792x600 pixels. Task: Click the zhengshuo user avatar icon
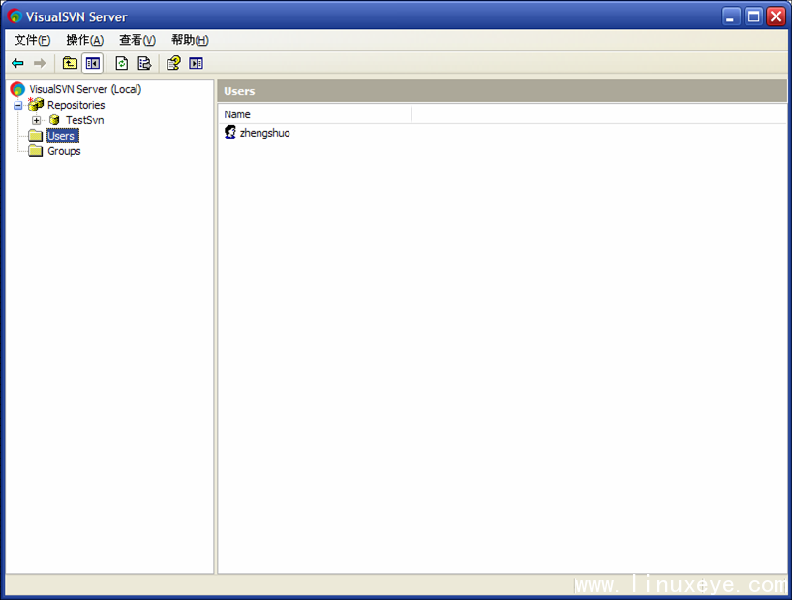230,132
